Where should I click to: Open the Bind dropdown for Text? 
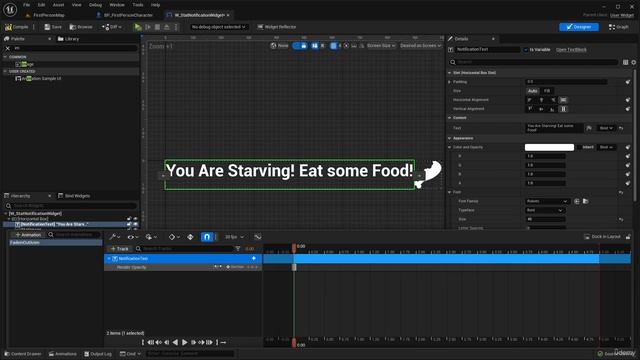coord(606,128)
